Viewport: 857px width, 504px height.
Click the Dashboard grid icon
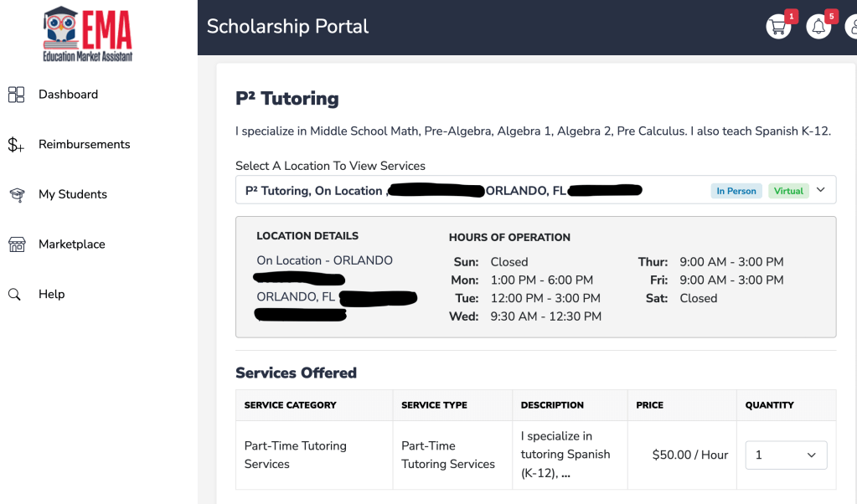coord(16,95)
